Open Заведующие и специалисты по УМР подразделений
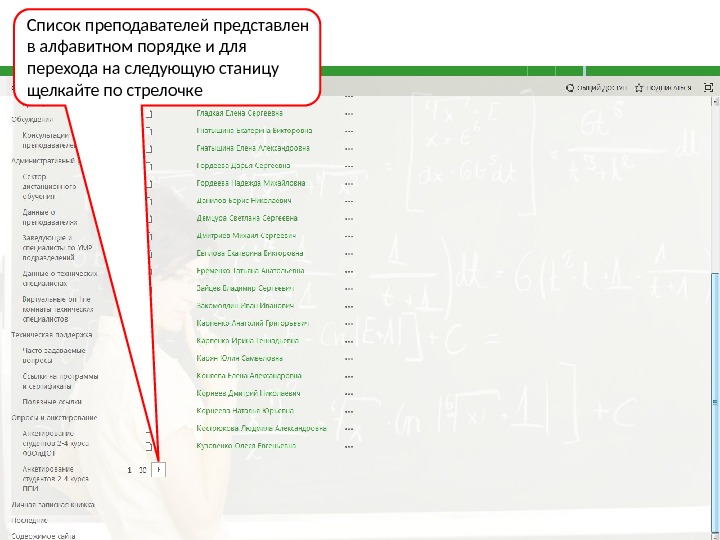This screenshot has height=540, width=720. 57,248
